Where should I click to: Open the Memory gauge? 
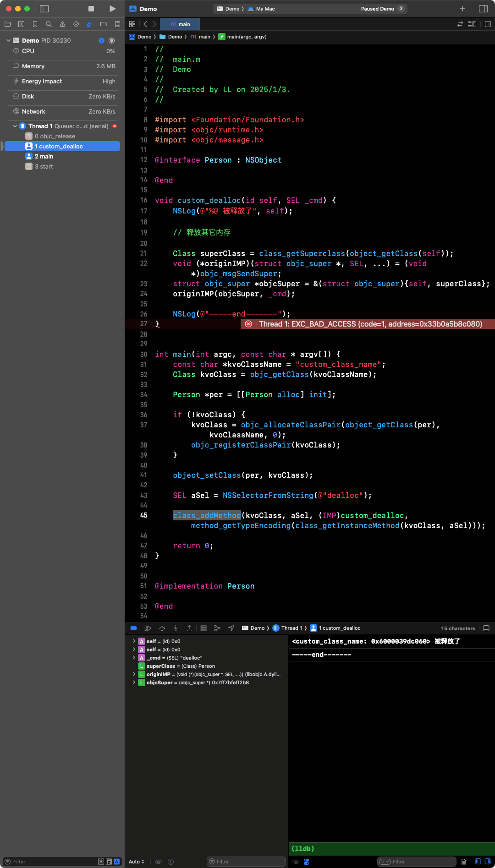pos(64,66)
